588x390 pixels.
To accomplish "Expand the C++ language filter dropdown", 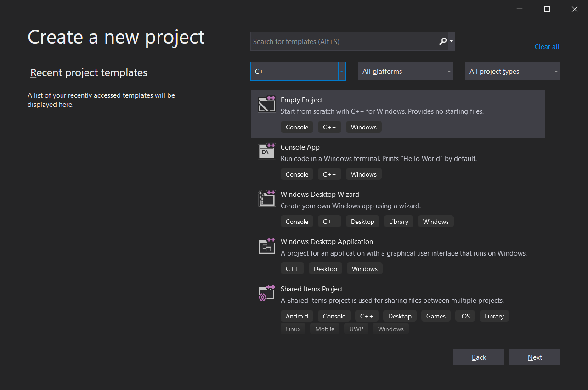I will [341, 72].
